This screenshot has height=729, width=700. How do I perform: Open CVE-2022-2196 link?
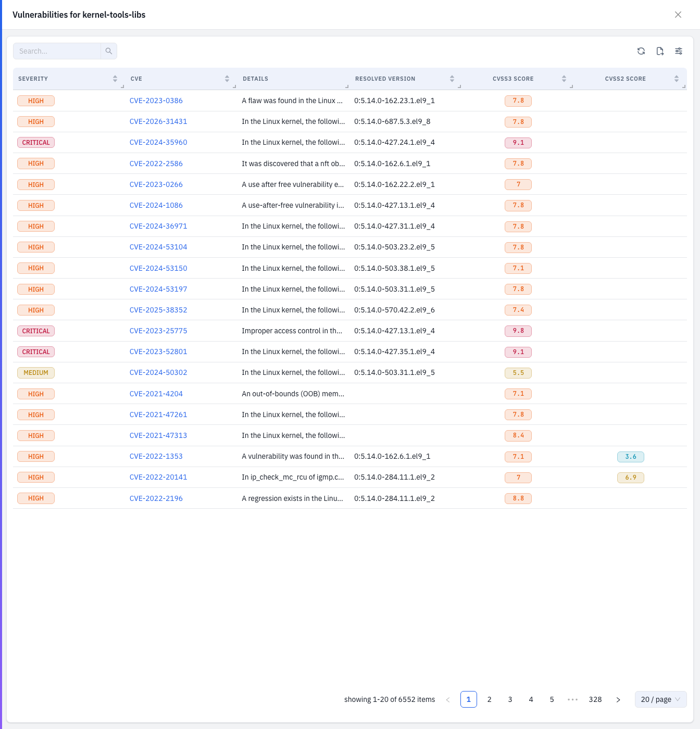tap(156, 498)
